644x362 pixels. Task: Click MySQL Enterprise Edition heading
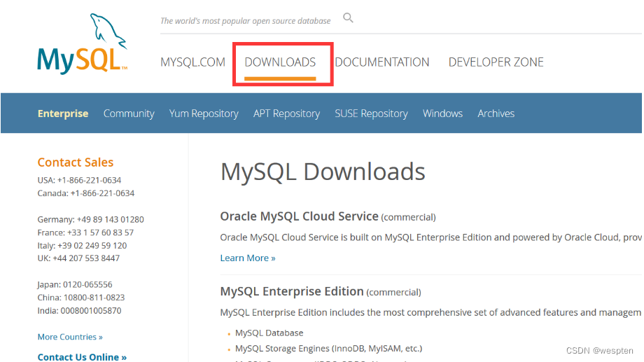pyautogui.click(x=292, y=292)
